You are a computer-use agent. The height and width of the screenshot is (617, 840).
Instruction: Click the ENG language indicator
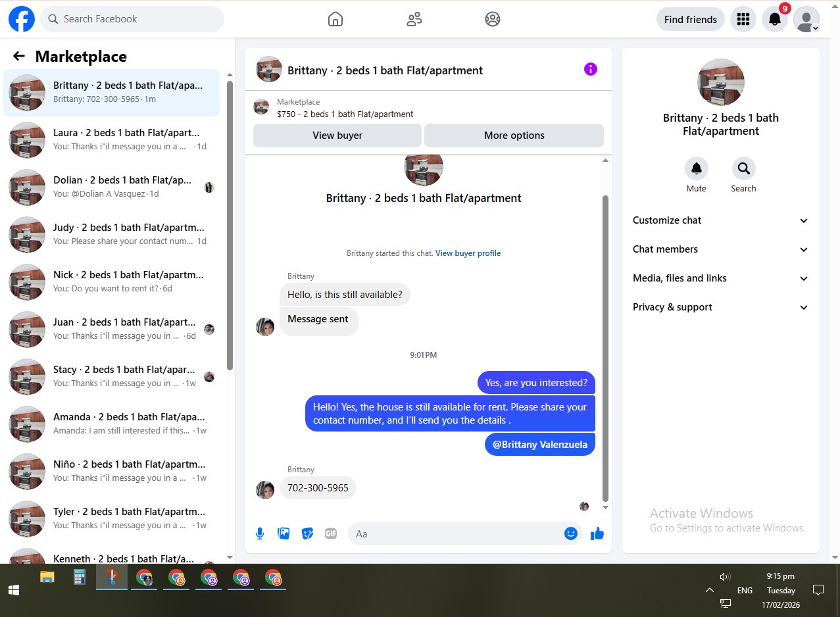point(745,591)
